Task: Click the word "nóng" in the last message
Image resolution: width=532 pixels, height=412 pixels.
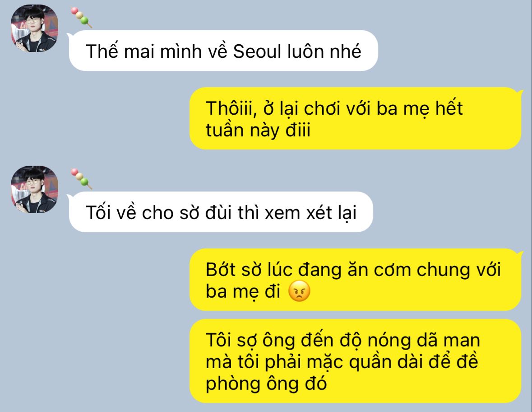Action: point(389,341)
